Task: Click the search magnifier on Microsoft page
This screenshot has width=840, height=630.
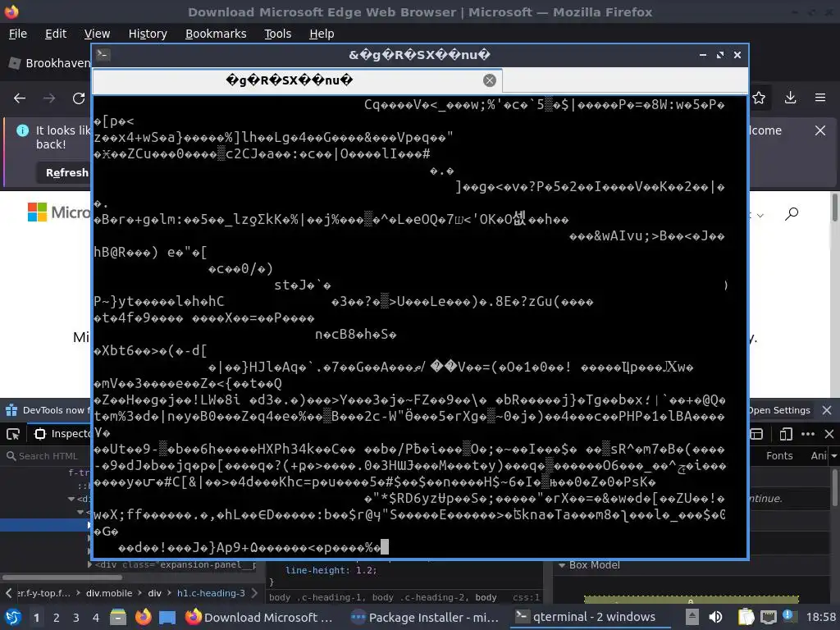Action: 792,214
